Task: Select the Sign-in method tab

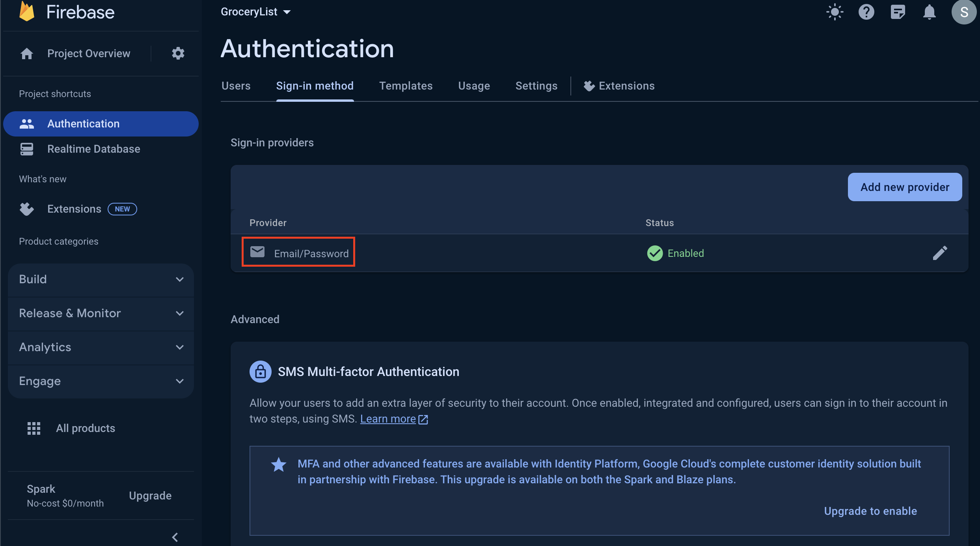Action: click(315, 86)
